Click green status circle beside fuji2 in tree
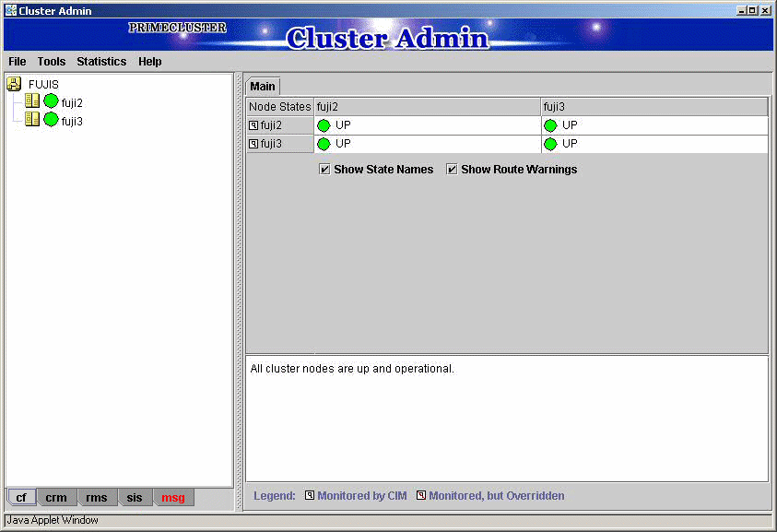Screen dimensions: 777x532 [x=51, y=101]
